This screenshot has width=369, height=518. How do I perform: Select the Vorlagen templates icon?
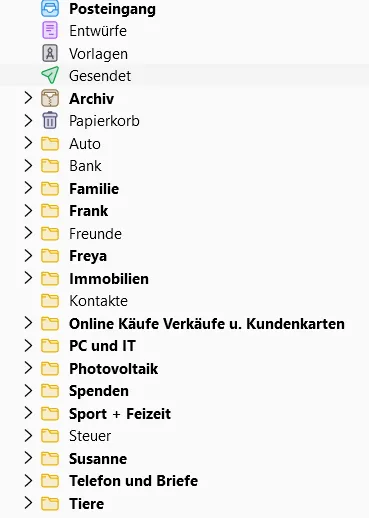pos(50,53)
